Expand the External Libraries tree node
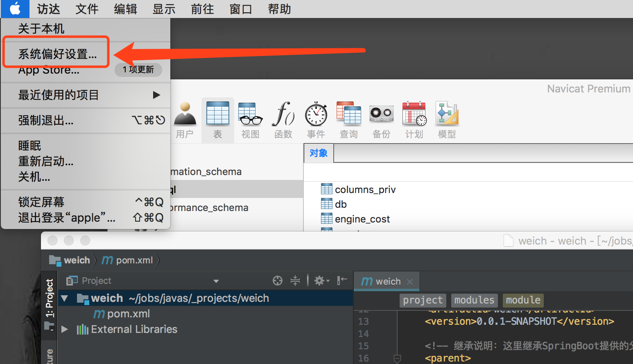 [65, 329]
